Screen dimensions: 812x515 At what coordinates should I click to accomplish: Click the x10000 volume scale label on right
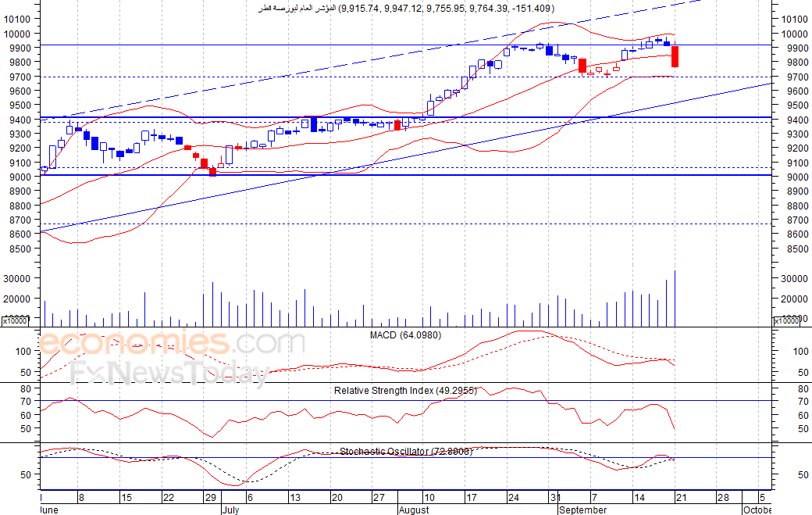pos(786,321)
